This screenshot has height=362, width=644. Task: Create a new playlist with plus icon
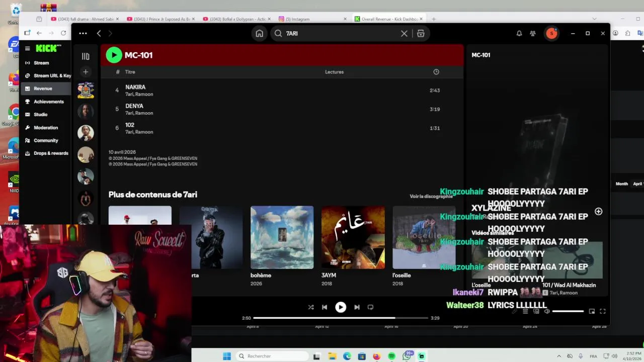(x=86, y=72)
